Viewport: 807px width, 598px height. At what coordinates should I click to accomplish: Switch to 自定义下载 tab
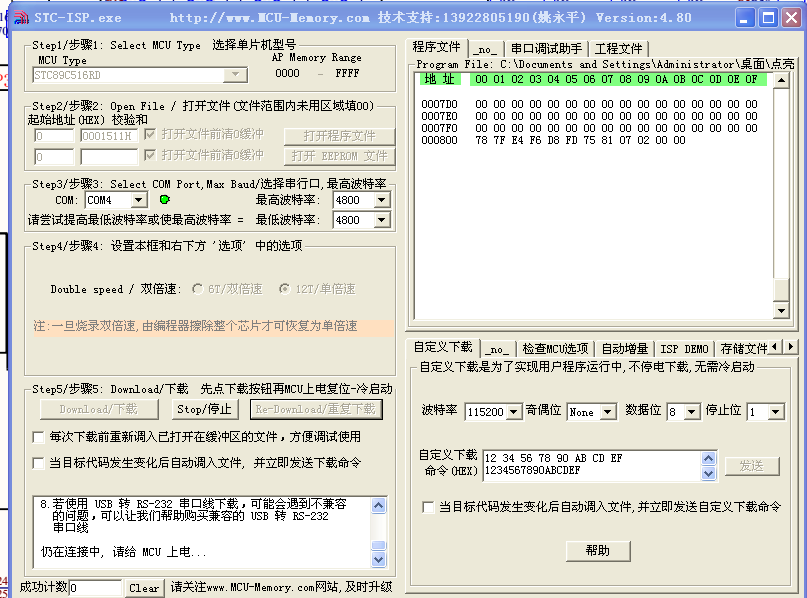click(x=443, y=347)
